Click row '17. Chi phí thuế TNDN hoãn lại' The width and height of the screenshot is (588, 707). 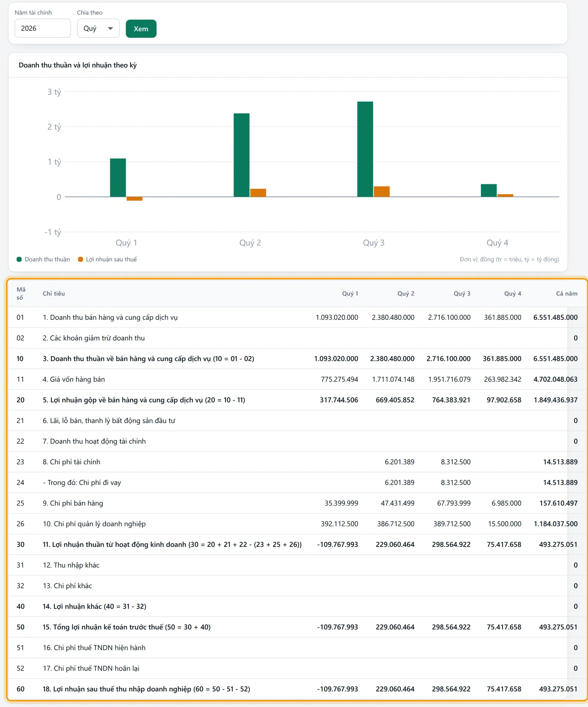point(297,668)
